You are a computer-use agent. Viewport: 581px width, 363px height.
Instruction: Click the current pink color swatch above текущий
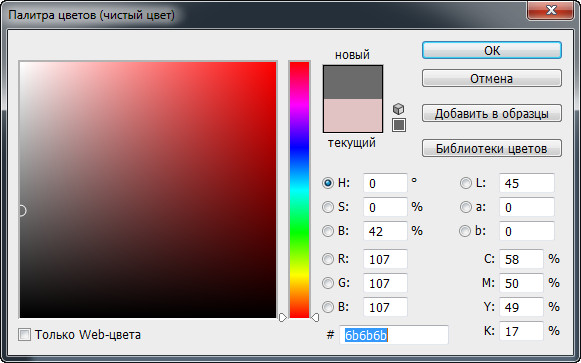(353, 115)
